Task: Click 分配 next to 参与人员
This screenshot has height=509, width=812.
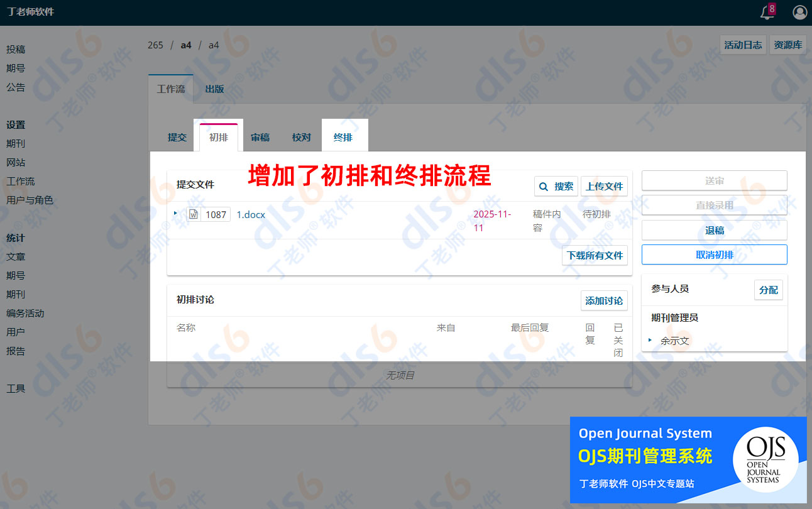Action: click(x=768, y=290)
